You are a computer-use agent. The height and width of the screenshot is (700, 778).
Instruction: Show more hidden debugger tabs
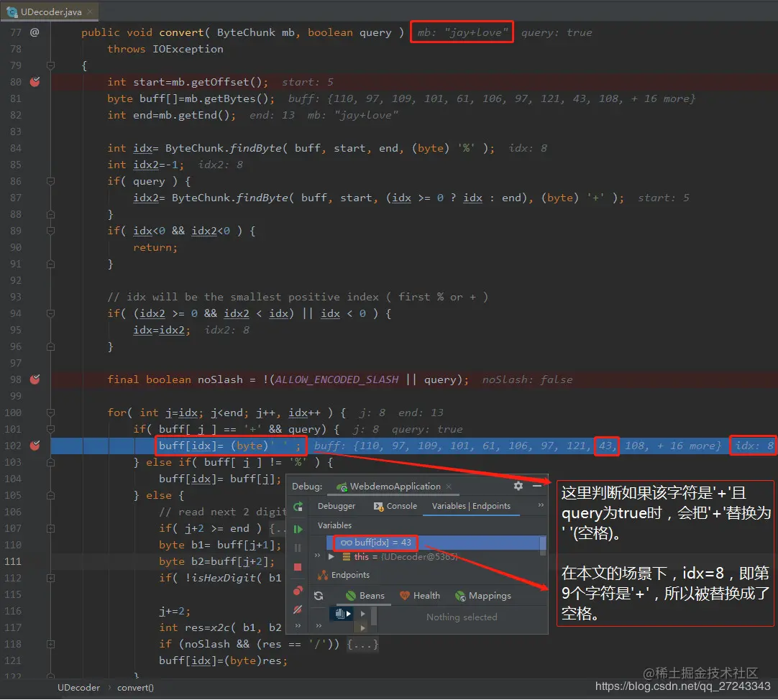[541, 505]
